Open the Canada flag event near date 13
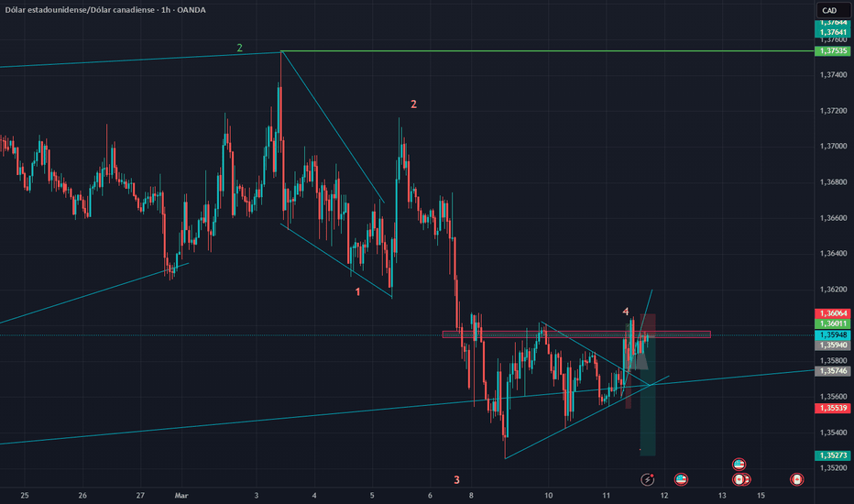This screenshot has height=504, width=854. (x=740, y=479)
